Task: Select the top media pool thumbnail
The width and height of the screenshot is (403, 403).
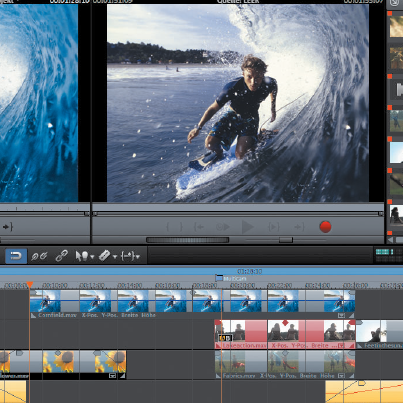Action: pos(396,26)
